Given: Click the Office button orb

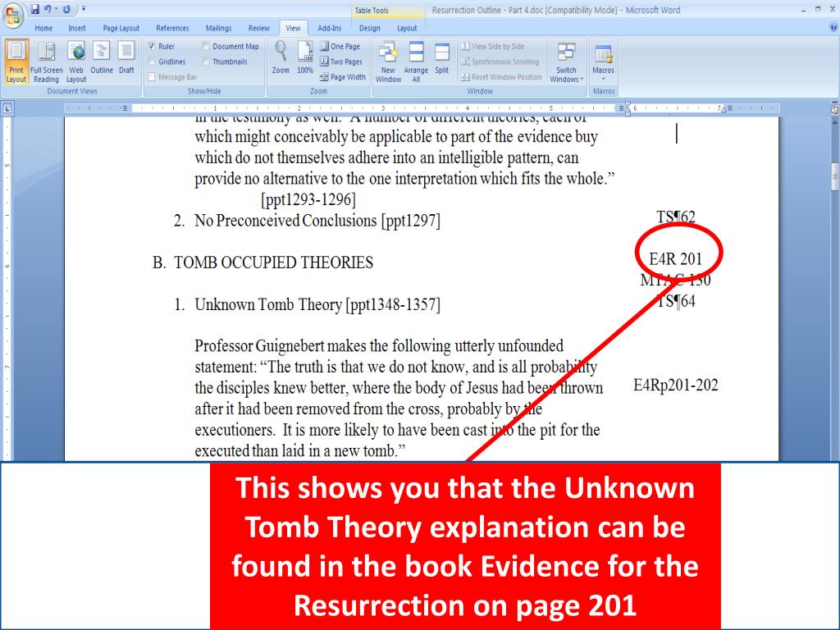Looking at the screenshot, I should click(x=13, y=16).
